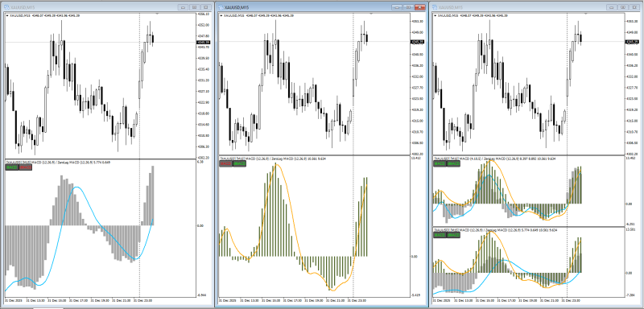The width and height of the screenshot is (644, 309).
Task: Maximize the middle XAUUSD,M15 chart window
Action: point(408,7)
